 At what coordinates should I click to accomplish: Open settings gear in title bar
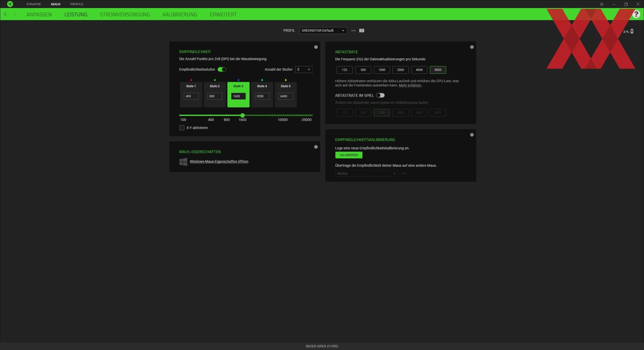(601, 4)
